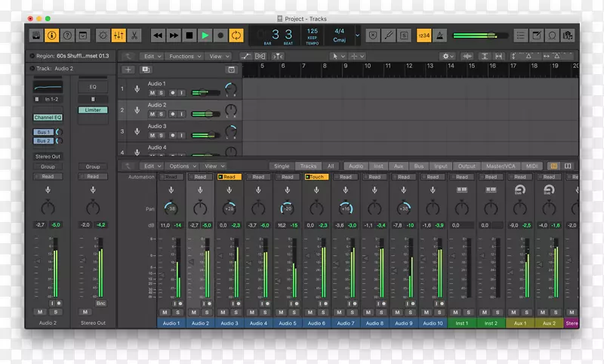Mute the Inst 1 mixer channel

click(455, 312)
